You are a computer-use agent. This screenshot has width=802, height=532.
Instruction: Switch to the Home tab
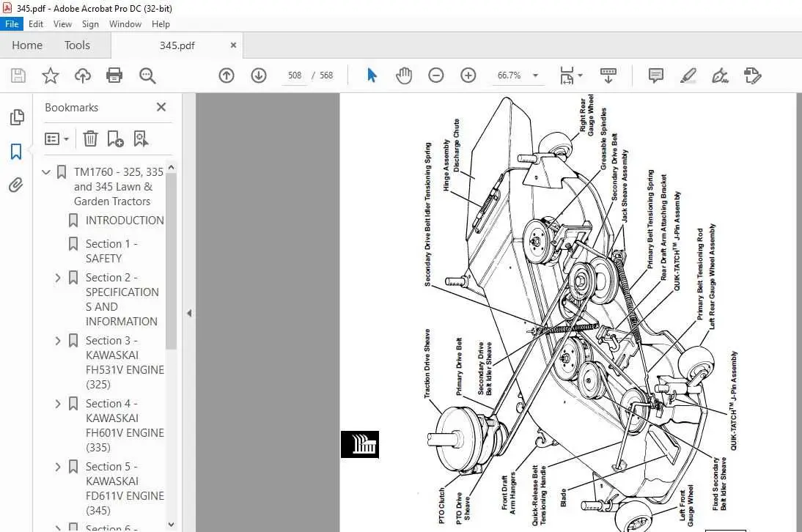pyautogui.click(x=27, y=45)
